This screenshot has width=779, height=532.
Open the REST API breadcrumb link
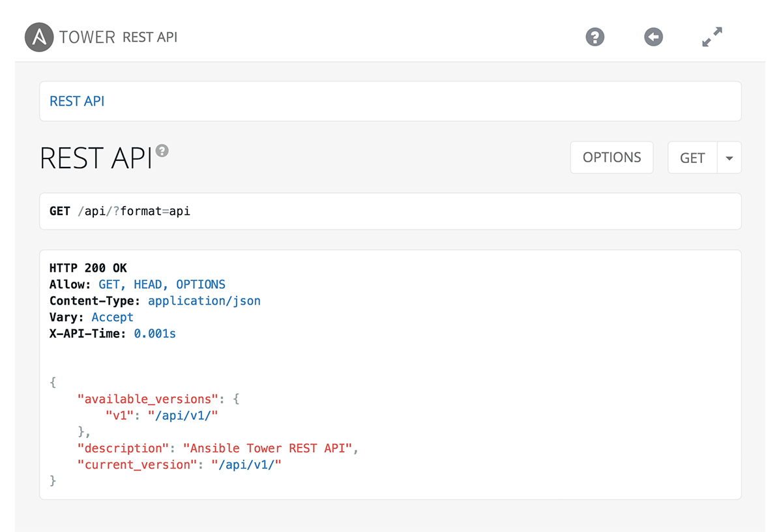pos(77,101)
